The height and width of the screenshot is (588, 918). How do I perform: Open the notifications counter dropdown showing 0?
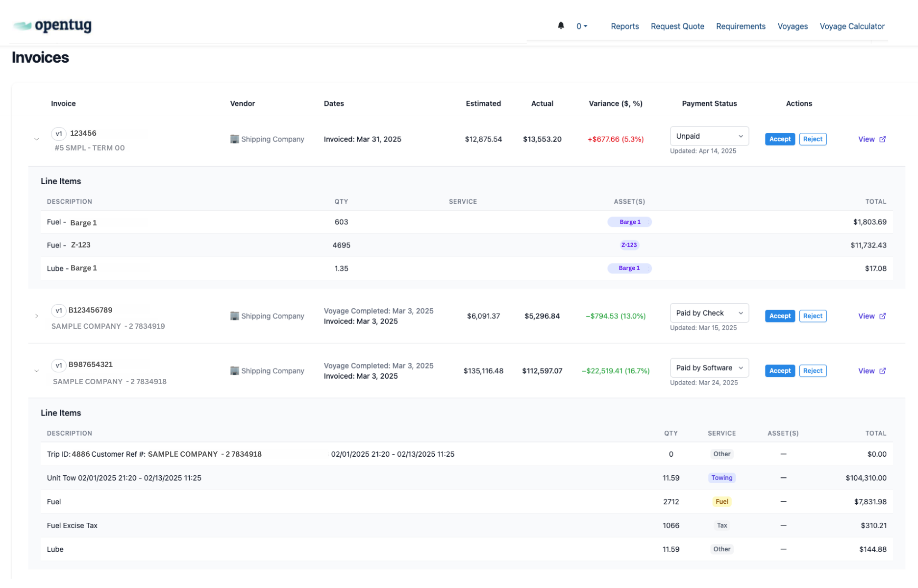[580, 25]
